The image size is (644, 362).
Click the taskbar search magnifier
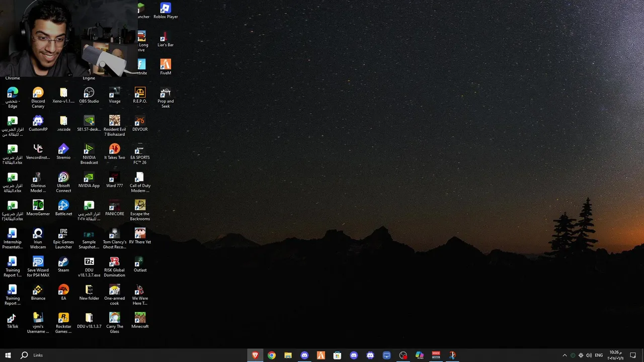(x=24, y=355)
